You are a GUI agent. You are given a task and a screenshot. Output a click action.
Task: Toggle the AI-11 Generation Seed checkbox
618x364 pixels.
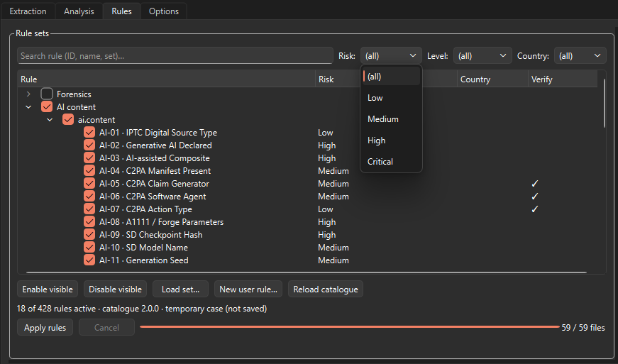click(x=89, y=260)
